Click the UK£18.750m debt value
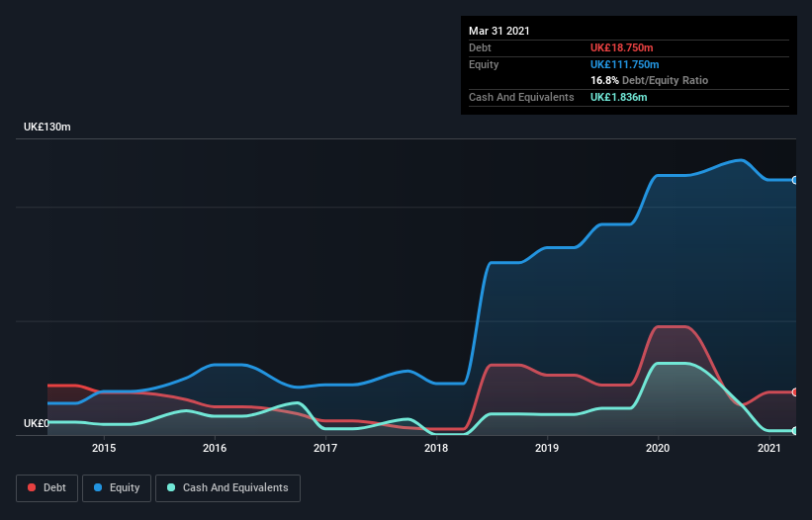Image resolution: width=812 pixels, height=520 pixels. pos(621,47)
